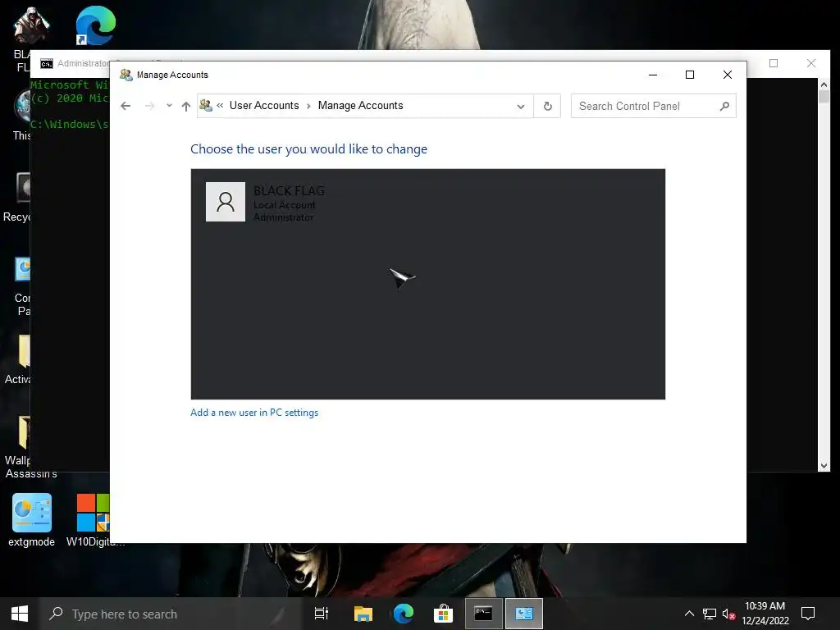Image resolution: width=840 pixels, height=630 pixels.
Task: Close the Command Prompt window
Action: coord(811,63)
